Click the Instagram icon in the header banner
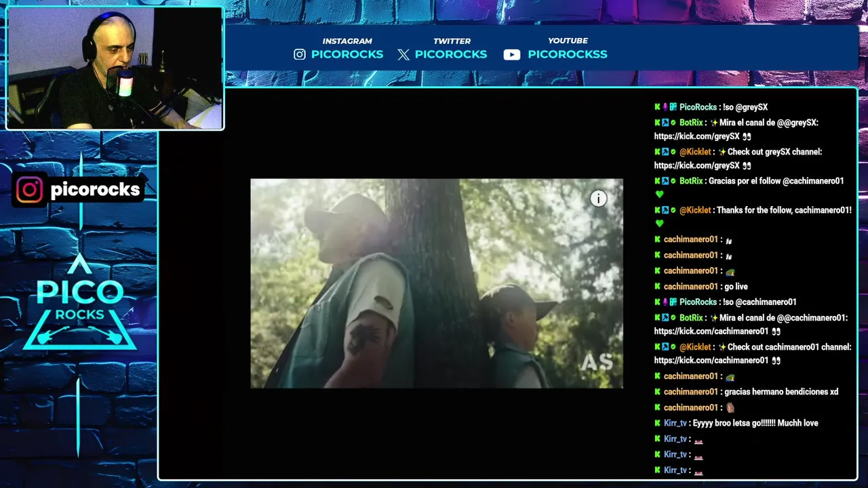The height and width of the screenshot is (488, 868). (x=300, y=54)
